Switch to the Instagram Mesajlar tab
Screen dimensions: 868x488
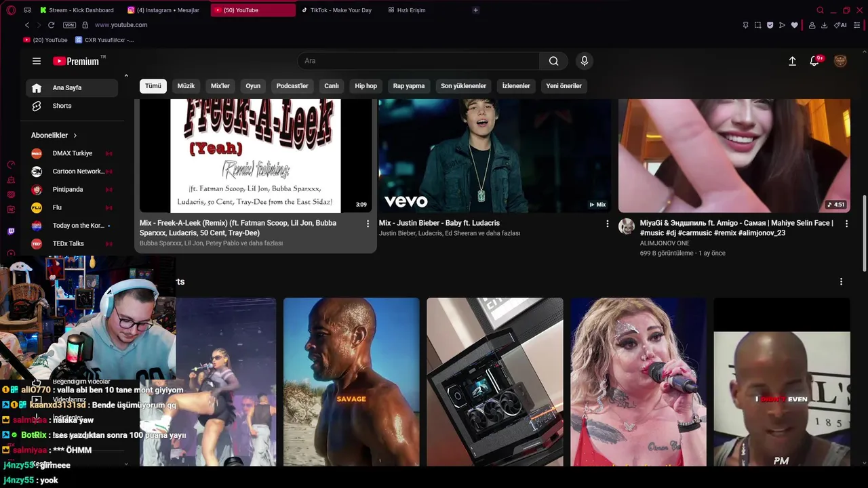pos(164,10)
